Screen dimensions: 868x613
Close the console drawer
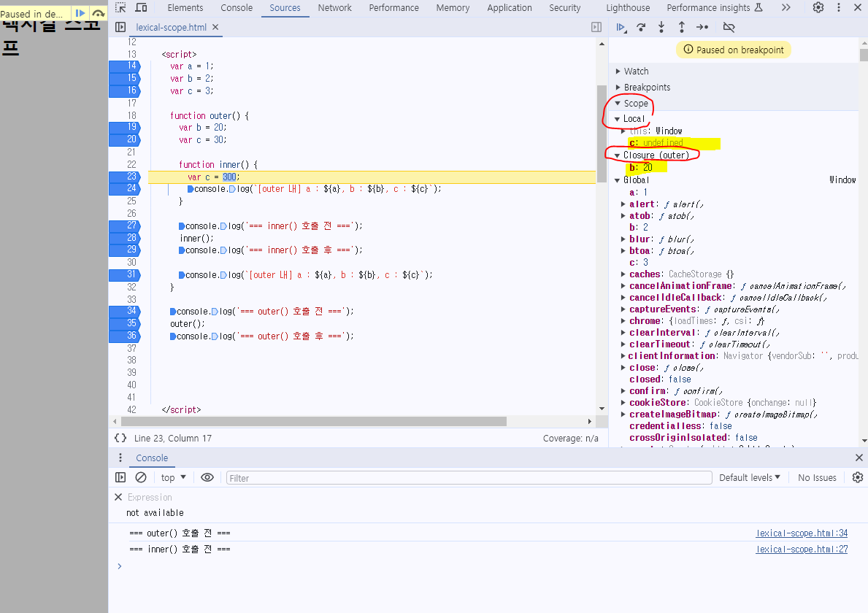pyautogui.click(x=859, y=458)
